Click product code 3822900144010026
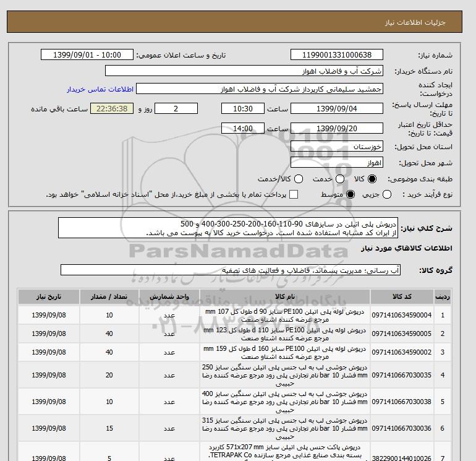The image size is (476, 461). click(402, 458)
